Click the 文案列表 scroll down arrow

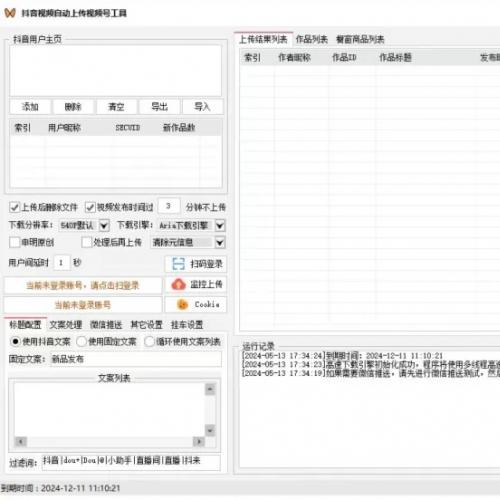click(210, 430)
